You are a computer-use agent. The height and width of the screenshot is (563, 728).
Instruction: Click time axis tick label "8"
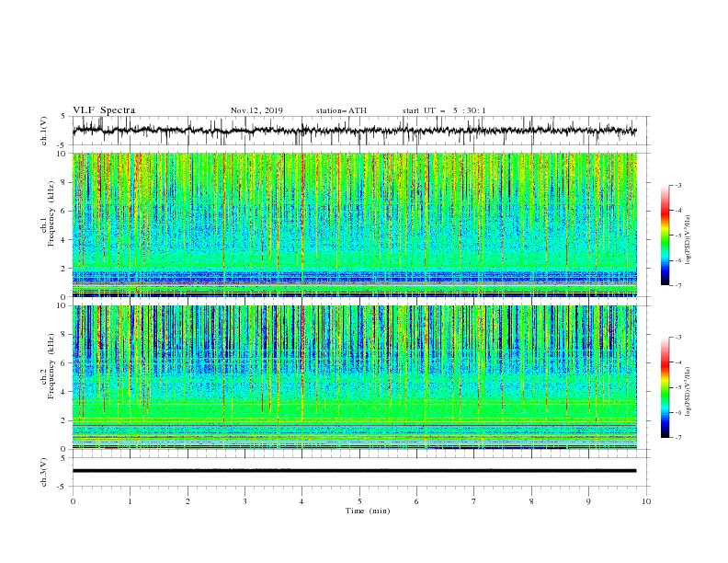531,501
